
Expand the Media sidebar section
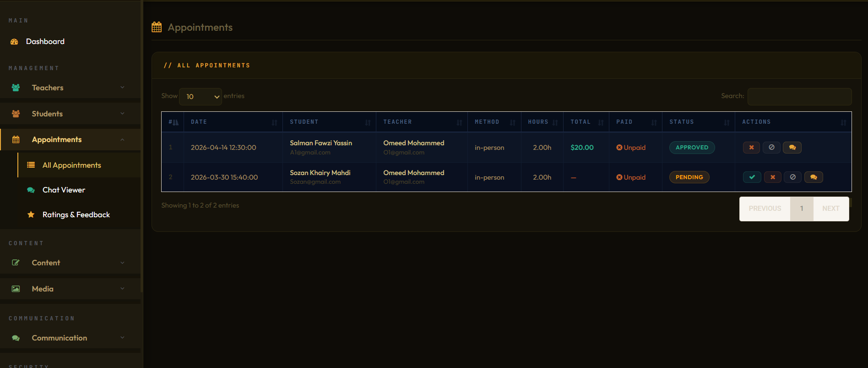tap(71, 289)
